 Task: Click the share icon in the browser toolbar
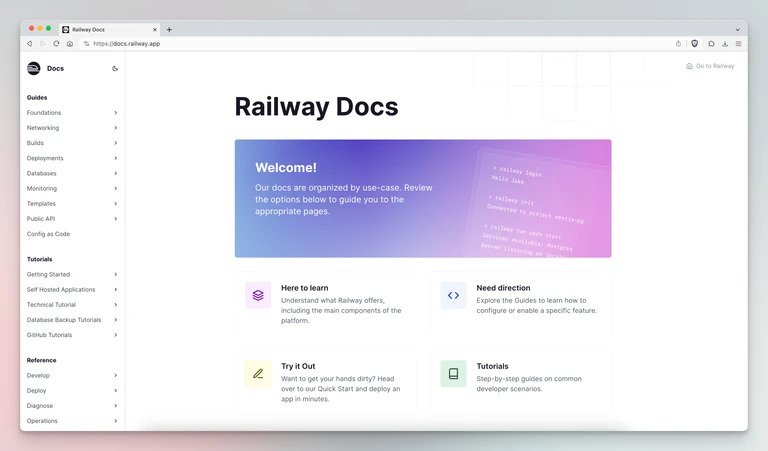point(678,44)
